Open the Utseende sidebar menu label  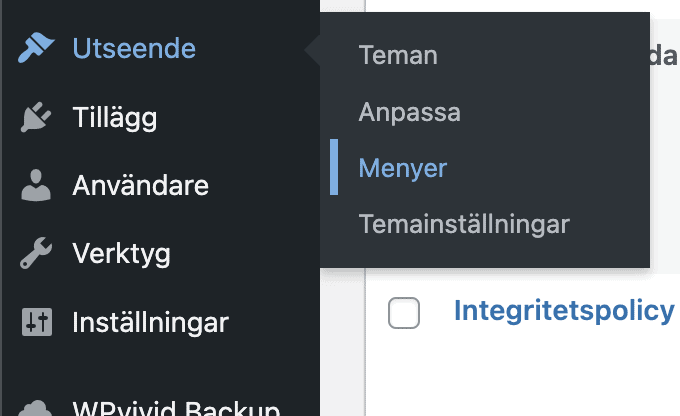coord(134,48)
